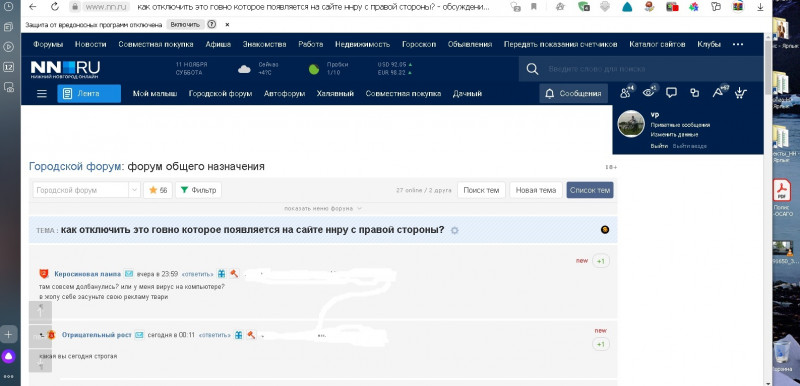Click the dark round icon on topic bar
The height and width of the screenshot is (386, 800).
[x=605, y=229]
